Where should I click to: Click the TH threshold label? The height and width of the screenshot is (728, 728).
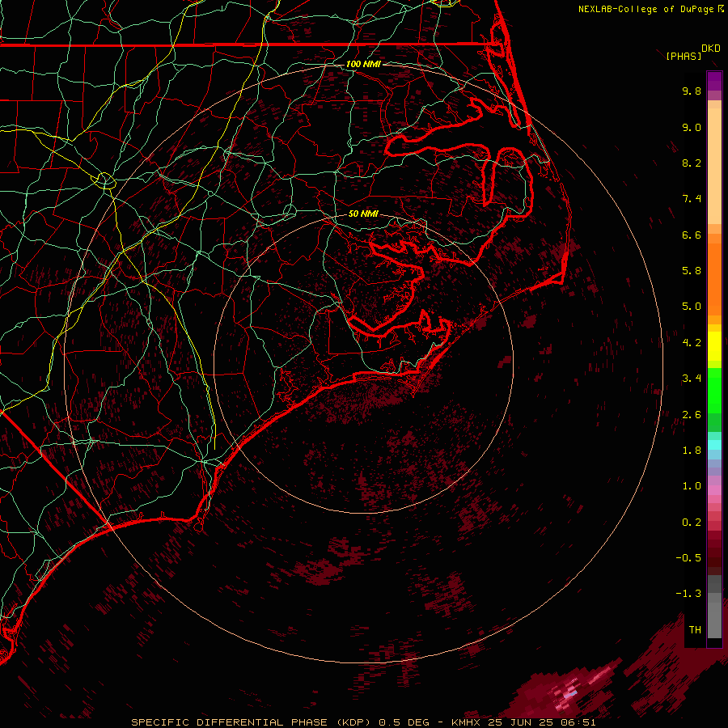coord(695,630)
